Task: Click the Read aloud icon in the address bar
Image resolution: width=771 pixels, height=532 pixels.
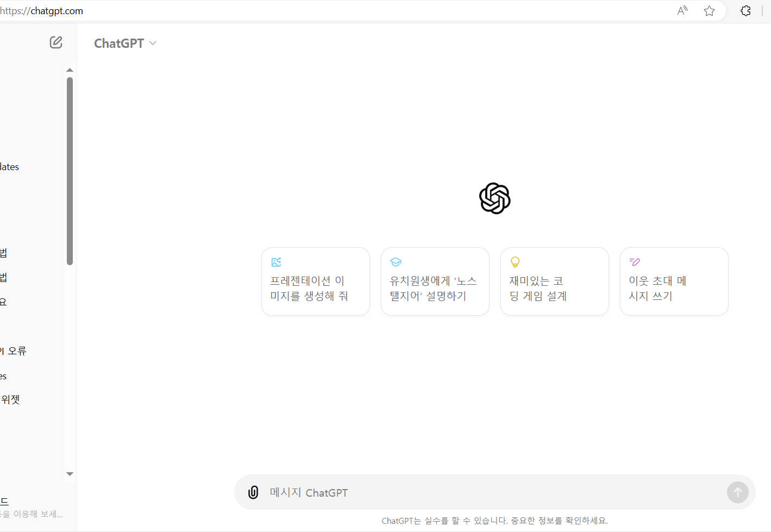Action: pyautogui.click(x=682, y=10)
